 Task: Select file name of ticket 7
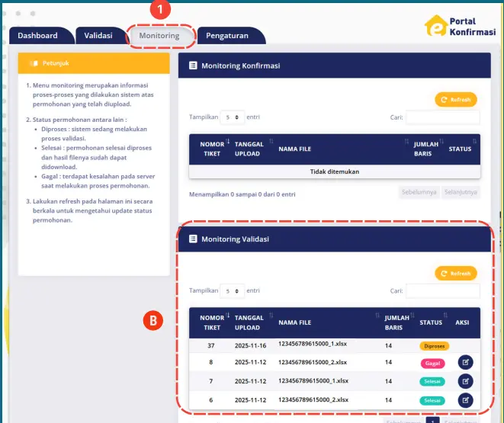[313, 380]
